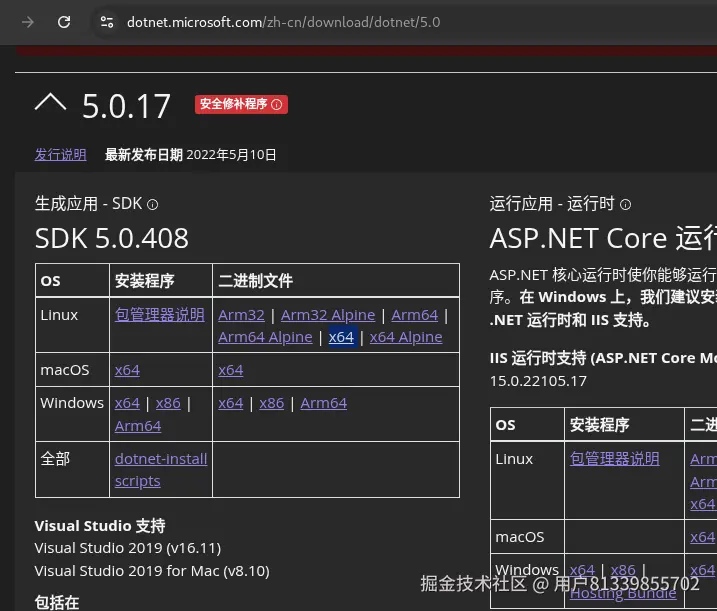This screenshot has height=611, width=717.
Task: Download Windows x86 ASP.NET runtime installer
Action: [x=623, y=570]
